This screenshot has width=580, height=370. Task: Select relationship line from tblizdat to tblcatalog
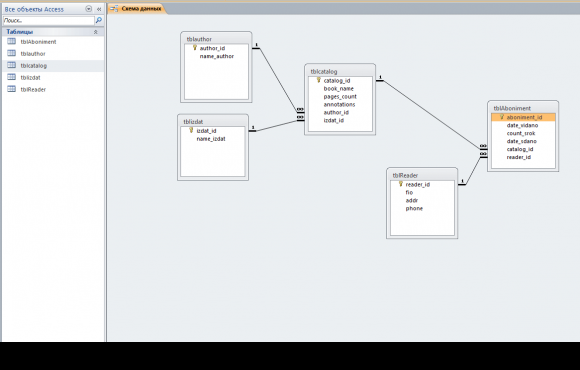pyautogui.click(x=276, y=125)
